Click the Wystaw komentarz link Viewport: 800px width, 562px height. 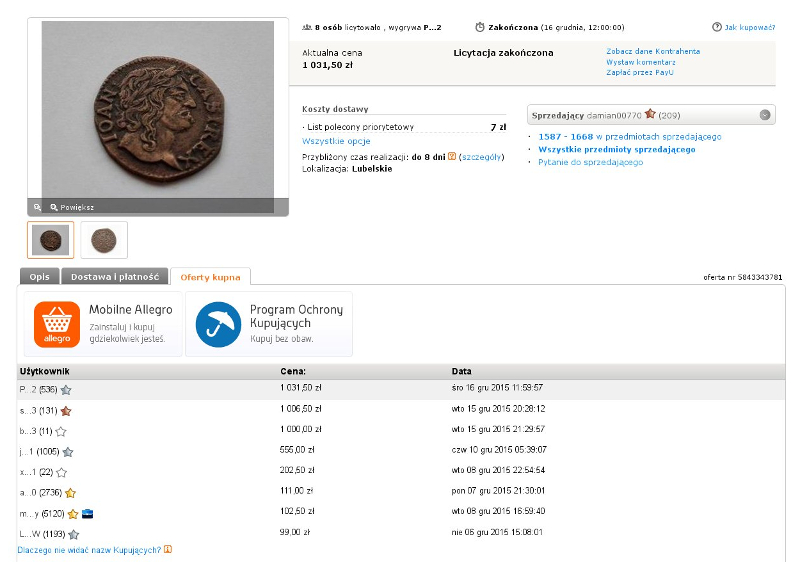click(x=641, y=62)
